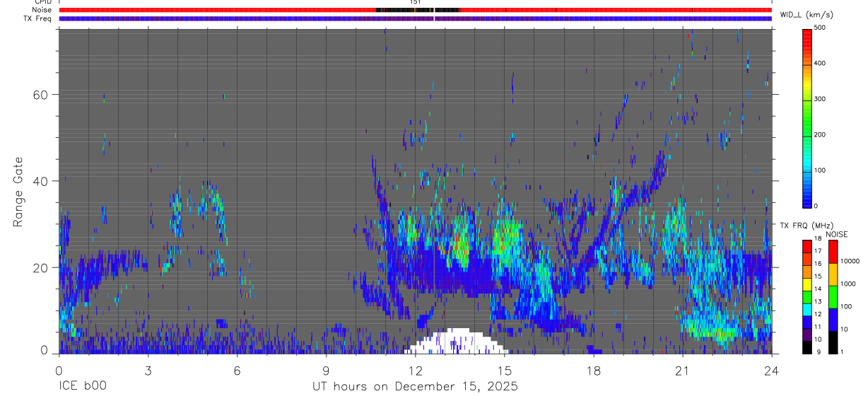
Task: Click the 'Noise' row label at top left
Action: (x=41, y=10)
